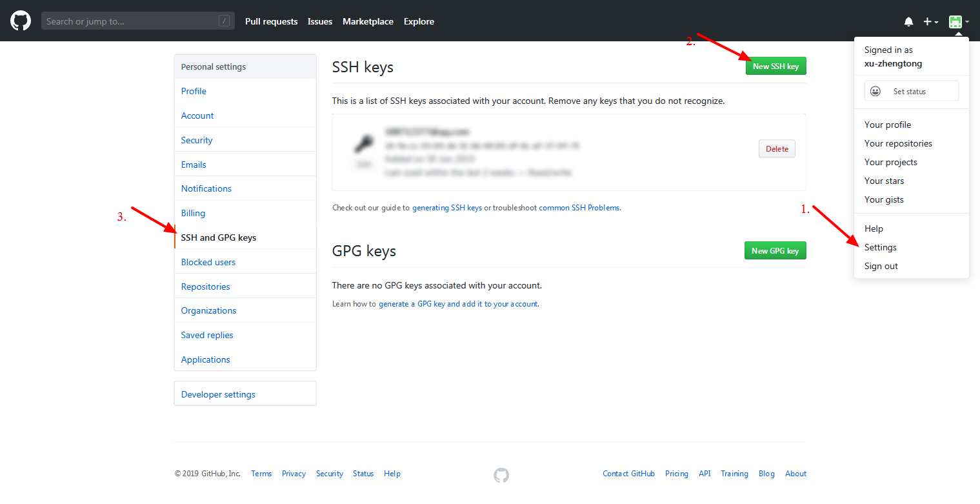Click the smiley icon in Set status
This screenshot has height=504, width=980.
[x=875, y=92]
